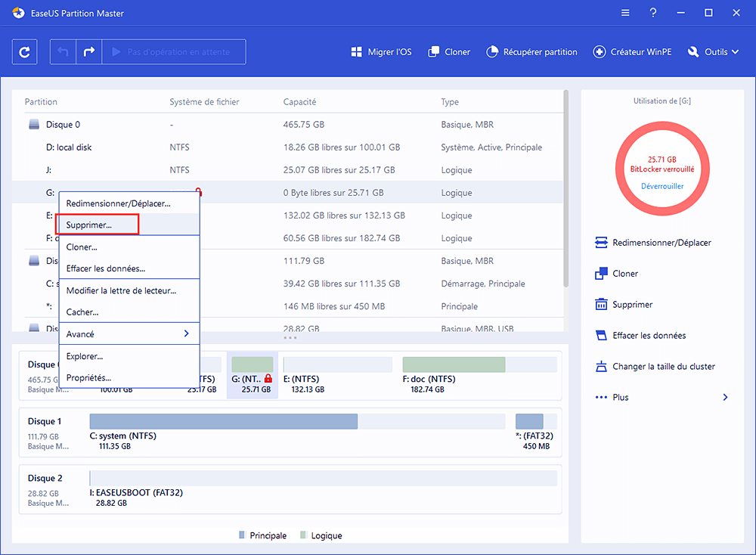Click the refresh icon in the toolbar
The height and width of the screenshot is (555, 756).
(x=25, y=52)
